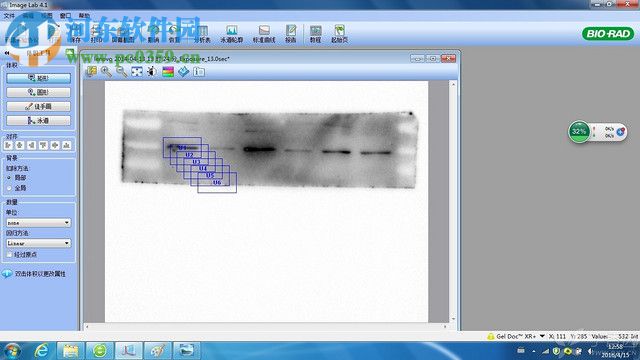Select the U1 volume box
The width and height of the screenshot is (640, 360).
point(182,148)
